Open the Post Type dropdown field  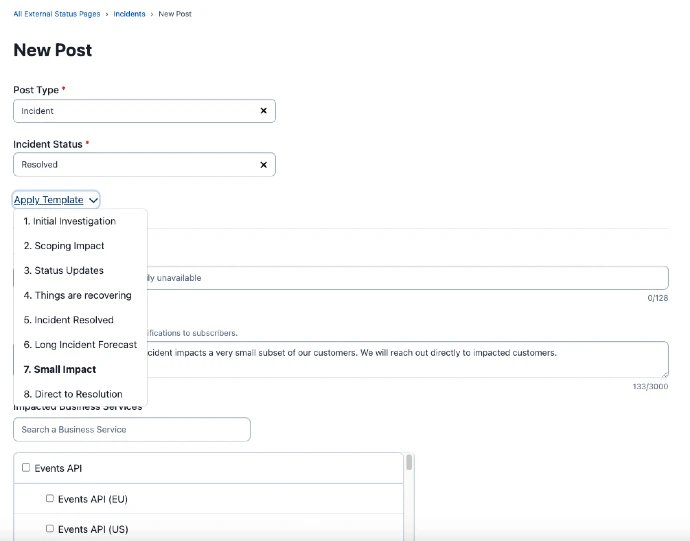click(144, 111)
